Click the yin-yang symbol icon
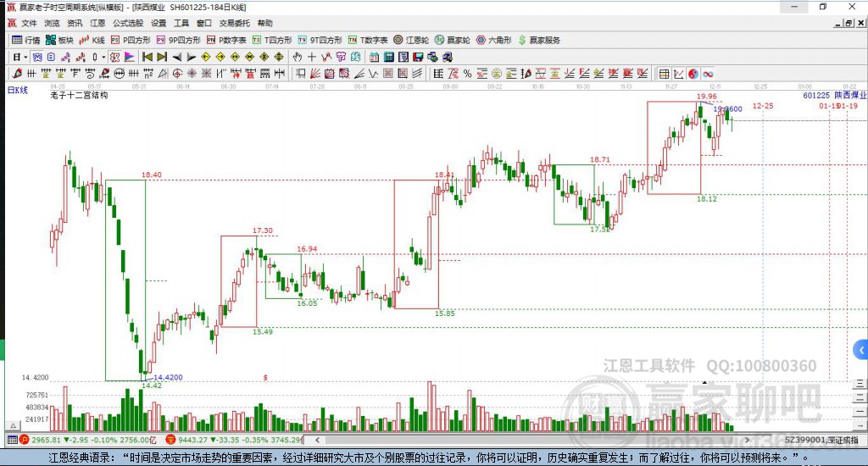Image resolution: width=868 pixels, height=466 pixels. click(x=693, y=74)
